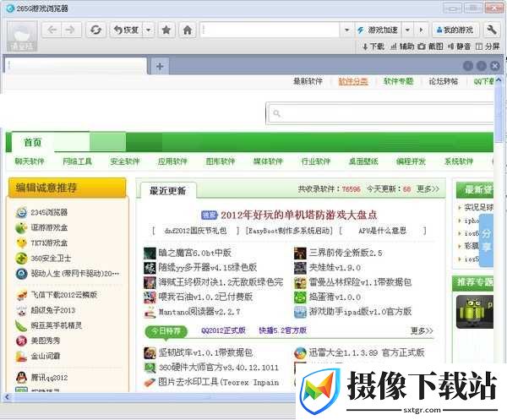Click the 逗游游戏盒 icon
Screen dimensions: 507x420
pos(21,227)
